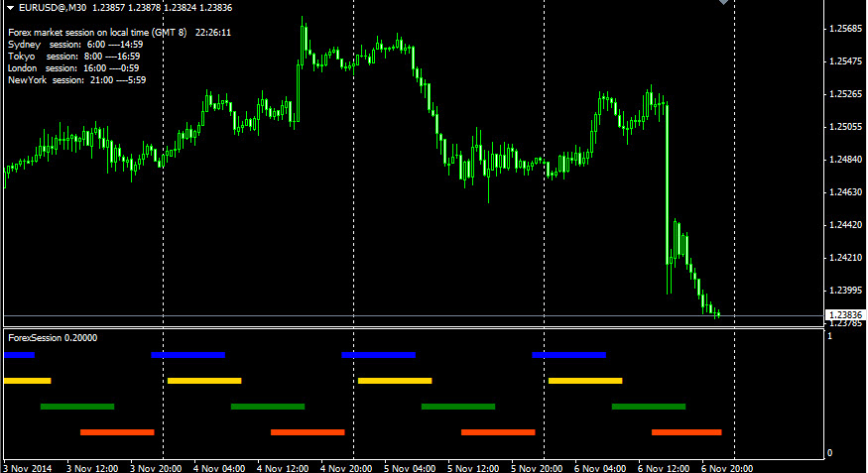Screen dimensions: 868x473
Task: Click the last yellow session bar
Action: pyautogui.click(x=585, y=380)
